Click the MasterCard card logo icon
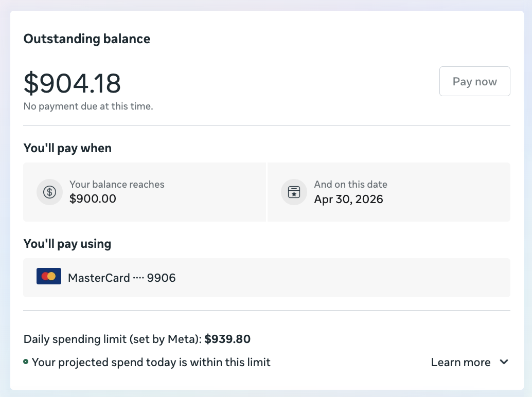The height and width of the screenshot is (397, 532). coord(48,276)
